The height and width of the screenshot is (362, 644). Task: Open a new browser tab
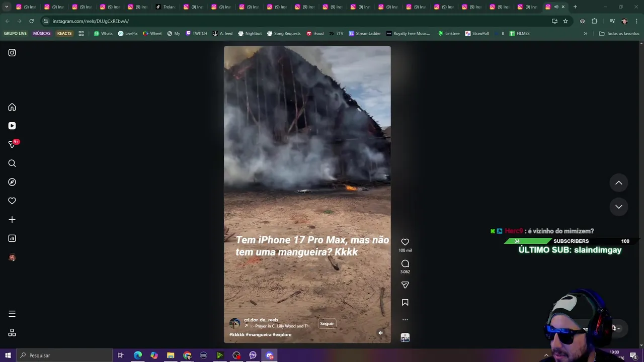click(575, 7)
